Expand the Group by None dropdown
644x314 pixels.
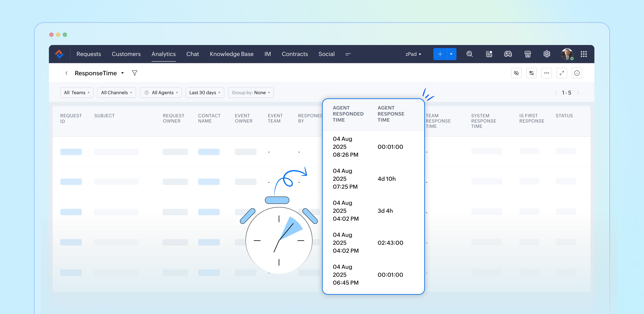point(251,93)
